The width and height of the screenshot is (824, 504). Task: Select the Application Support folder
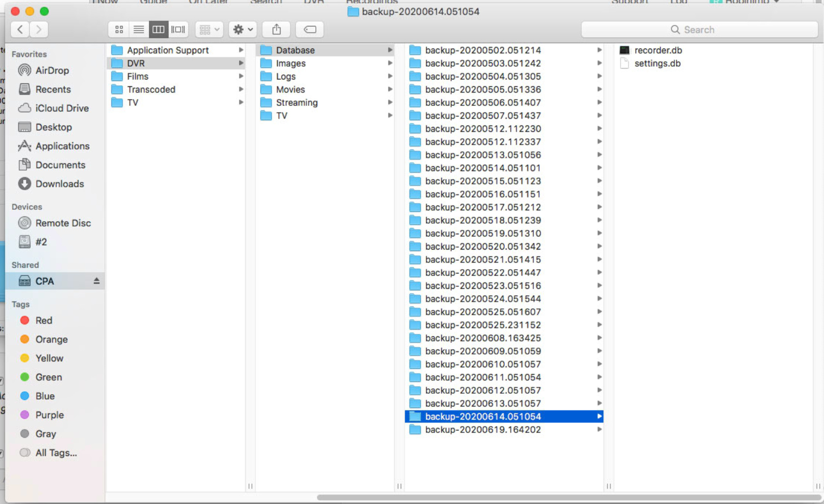tap(168, 50)
